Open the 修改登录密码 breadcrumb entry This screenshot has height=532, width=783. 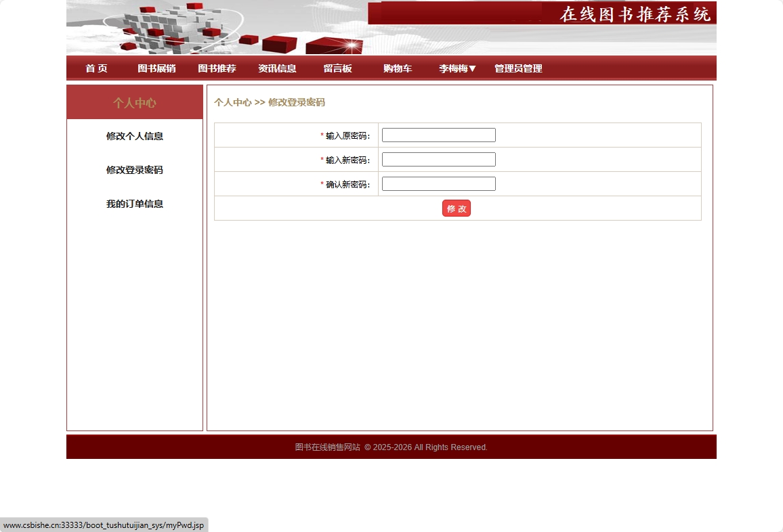(x=298, y=102)
